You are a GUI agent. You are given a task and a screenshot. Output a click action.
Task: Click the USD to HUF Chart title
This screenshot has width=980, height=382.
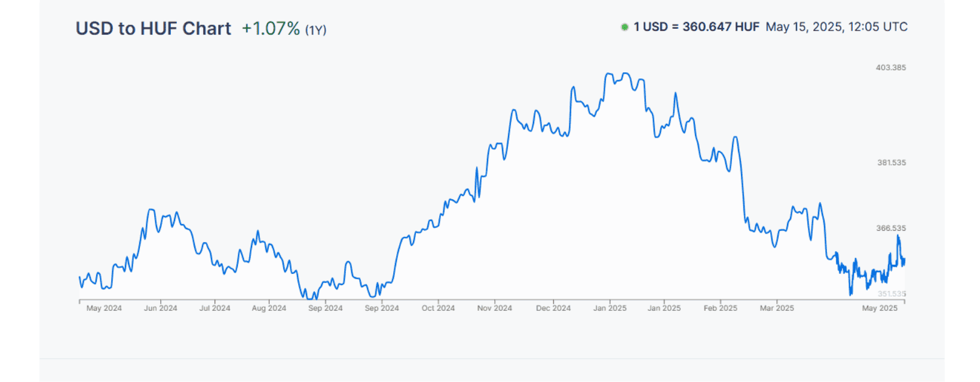[154, 29]
